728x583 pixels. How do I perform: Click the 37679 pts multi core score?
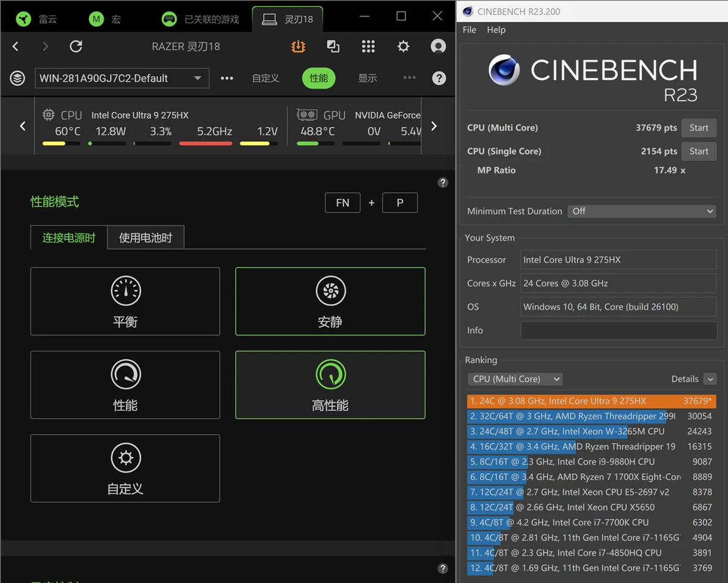coord(656,128)
